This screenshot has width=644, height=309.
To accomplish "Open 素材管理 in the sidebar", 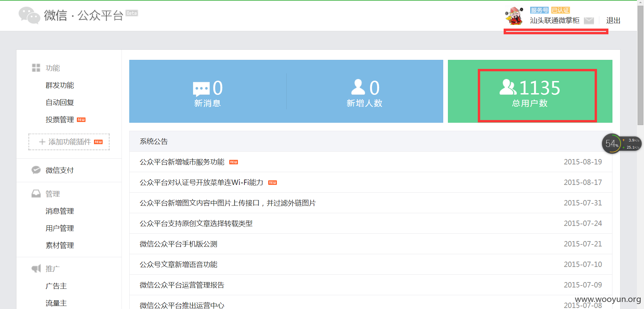I will pos(60,245).
